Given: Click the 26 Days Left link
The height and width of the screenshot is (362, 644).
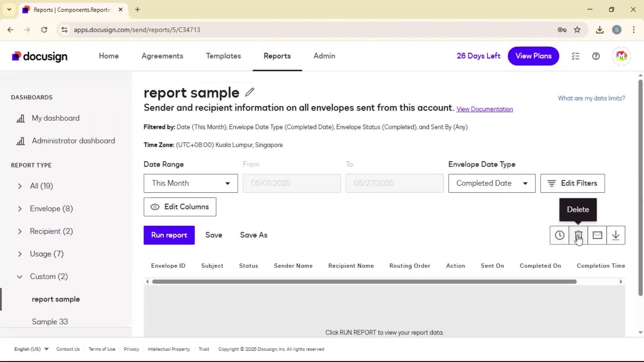Looking at the screenshot, I should [x=478, y=56].
